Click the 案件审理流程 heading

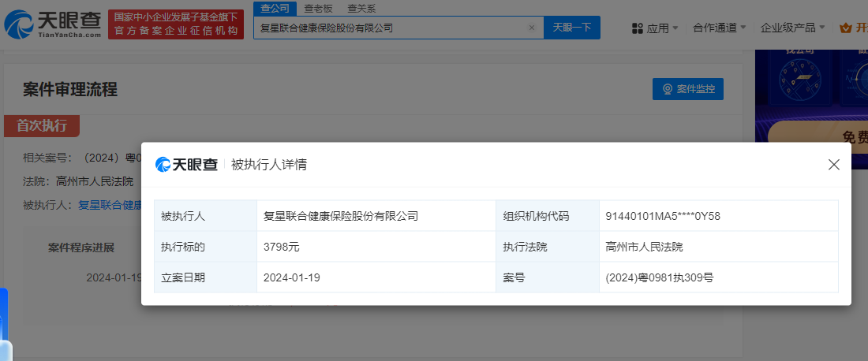tap(70, 90)
